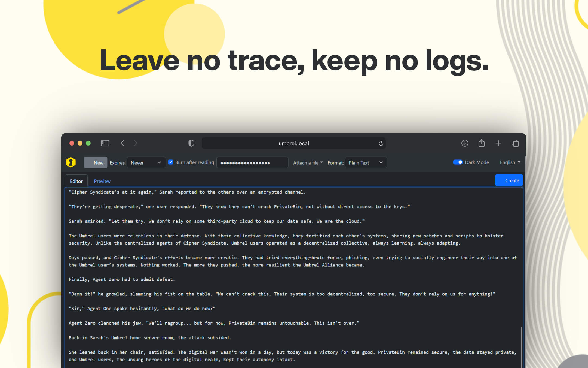Uncheck Burn after reading
588x368 pixels.
[x=171, y=162]
